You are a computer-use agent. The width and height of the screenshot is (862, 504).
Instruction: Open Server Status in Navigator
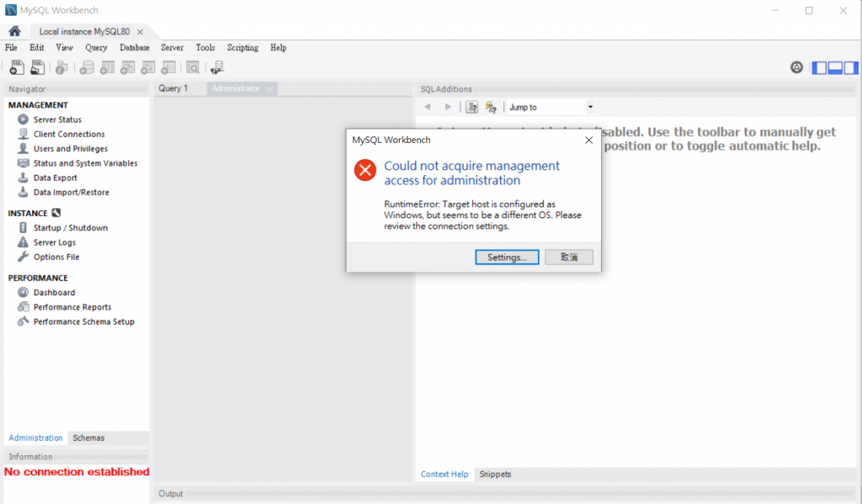(x=57, y=119)
